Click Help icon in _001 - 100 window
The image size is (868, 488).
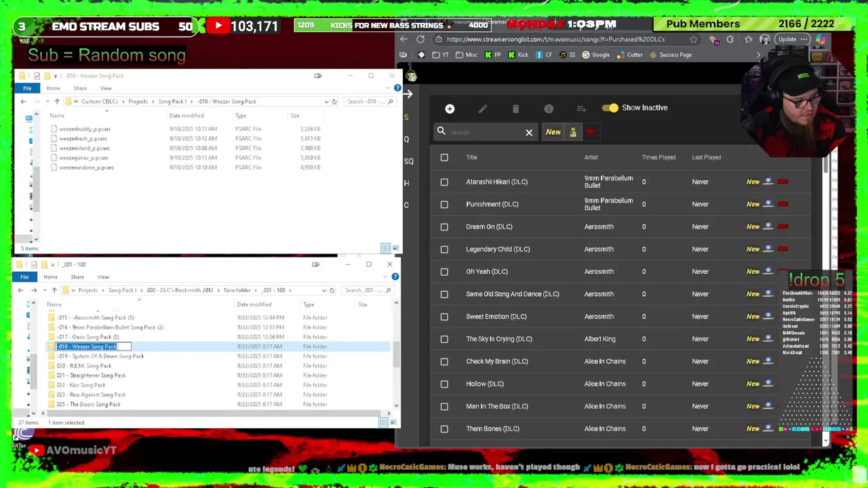pos(395,277)
